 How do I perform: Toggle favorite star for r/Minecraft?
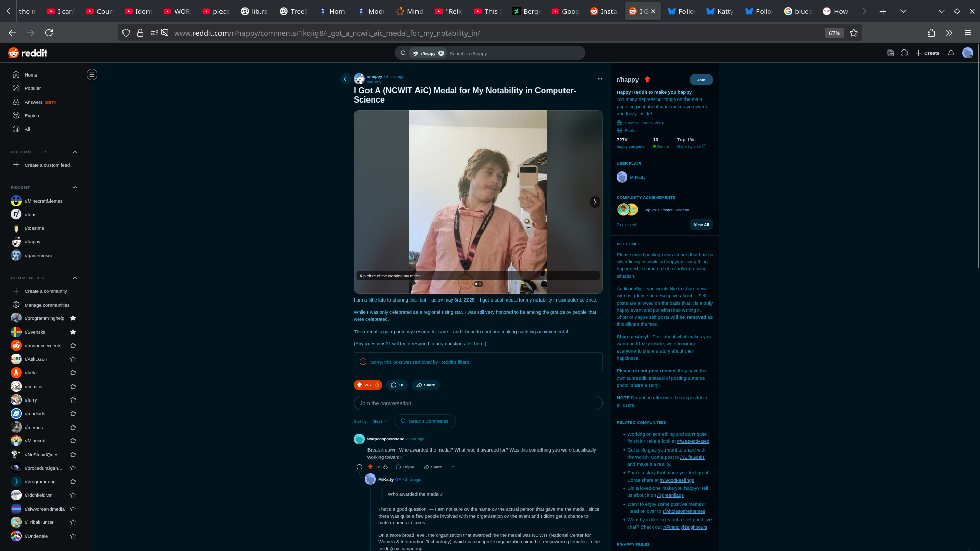click(x=73, y=441)
